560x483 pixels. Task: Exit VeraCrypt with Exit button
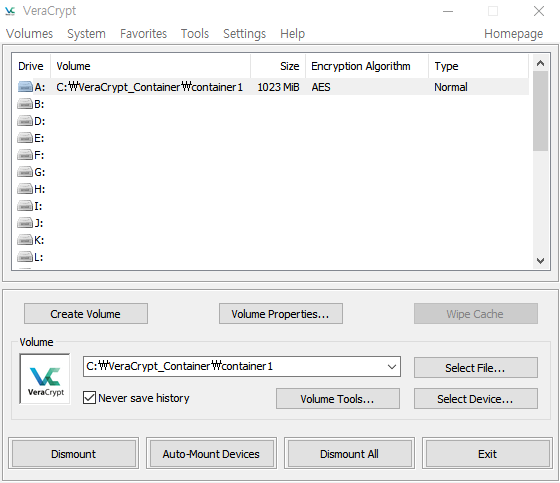pos(488,453)
